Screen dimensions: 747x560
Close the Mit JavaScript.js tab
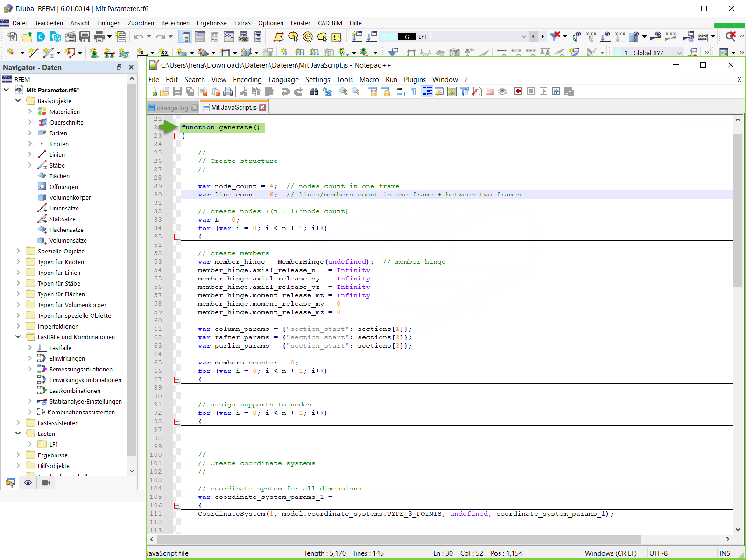click(x=262, y=107)
